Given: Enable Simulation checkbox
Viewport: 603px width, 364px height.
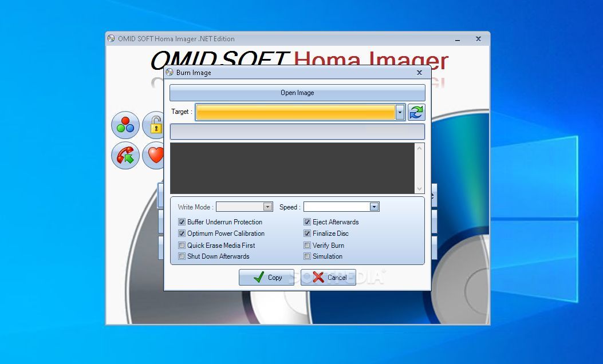Looking at the screenshot, I should 308,256.
